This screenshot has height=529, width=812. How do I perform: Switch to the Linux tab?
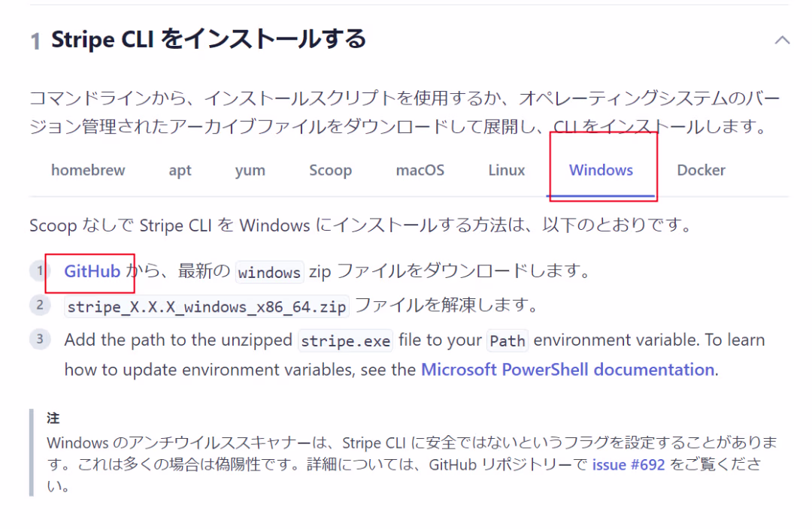pos(507,170)
